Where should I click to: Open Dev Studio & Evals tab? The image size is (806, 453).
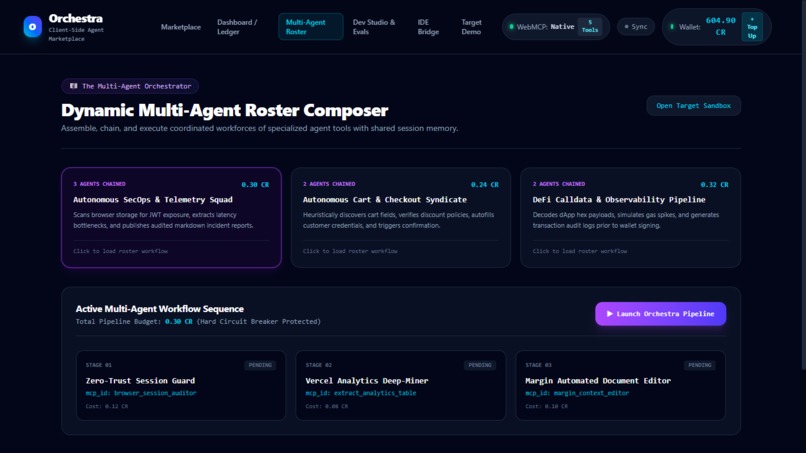(x=374, y=27)
